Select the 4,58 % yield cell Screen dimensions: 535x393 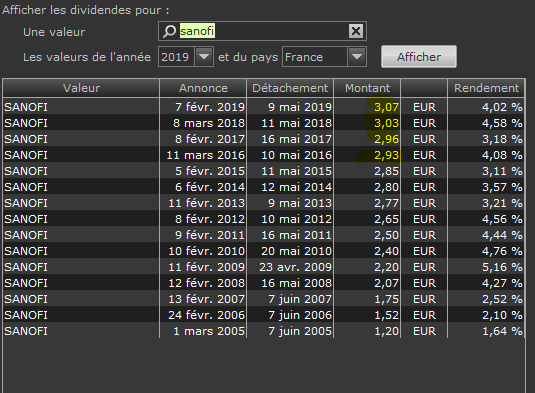(x=486, y=123)
